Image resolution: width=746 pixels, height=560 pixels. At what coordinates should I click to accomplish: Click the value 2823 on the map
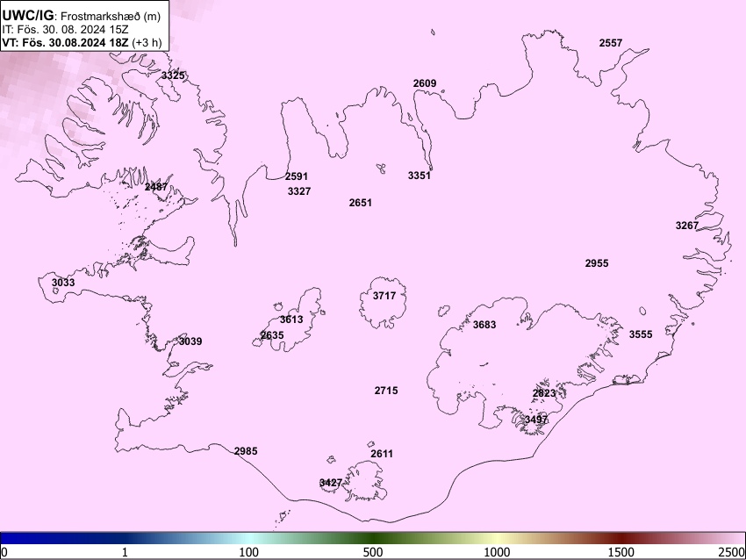(x=544, y=393)
